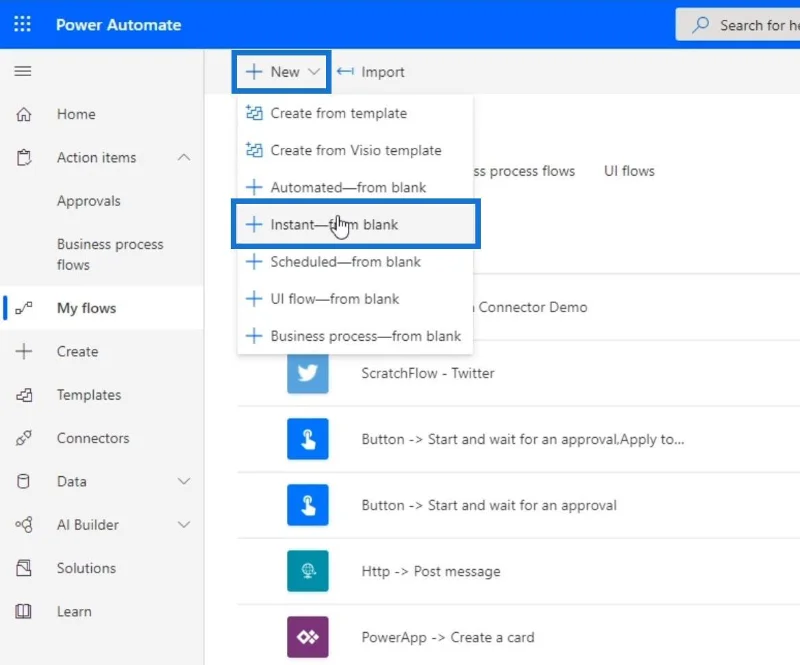The image size is (800, 665).
Task: Click the Solutions icon in sidebar
Action: coord(23,568)
